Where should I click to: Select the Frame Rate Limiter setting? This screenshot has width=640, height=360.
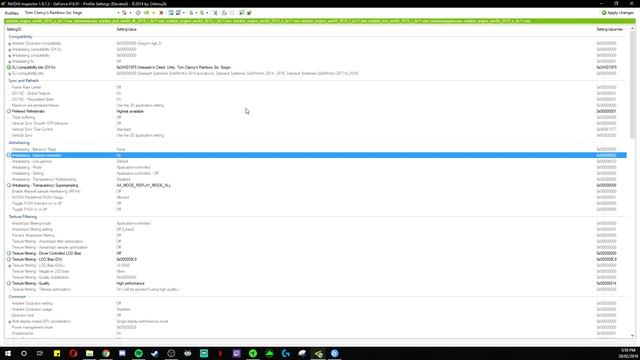pyautogui.click(x=316, y=87)
